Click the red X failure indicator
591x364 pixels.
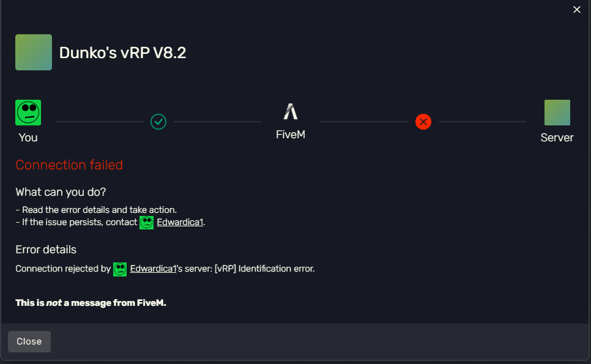tap(423, 122)
